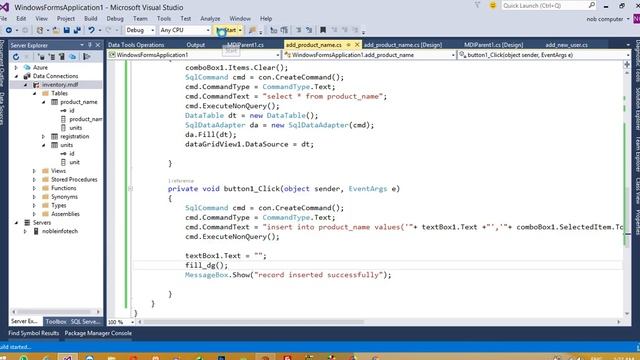Open the Find Symbol Results tab
The width and height of the screenshot is (640, 360).
coord(33,333)
